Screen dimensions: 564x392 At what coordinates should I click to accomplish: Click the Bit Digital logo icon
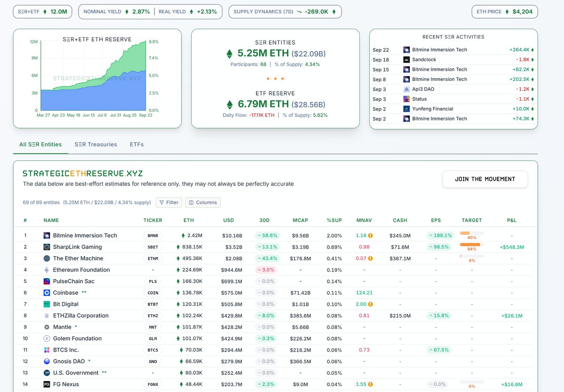47,304
